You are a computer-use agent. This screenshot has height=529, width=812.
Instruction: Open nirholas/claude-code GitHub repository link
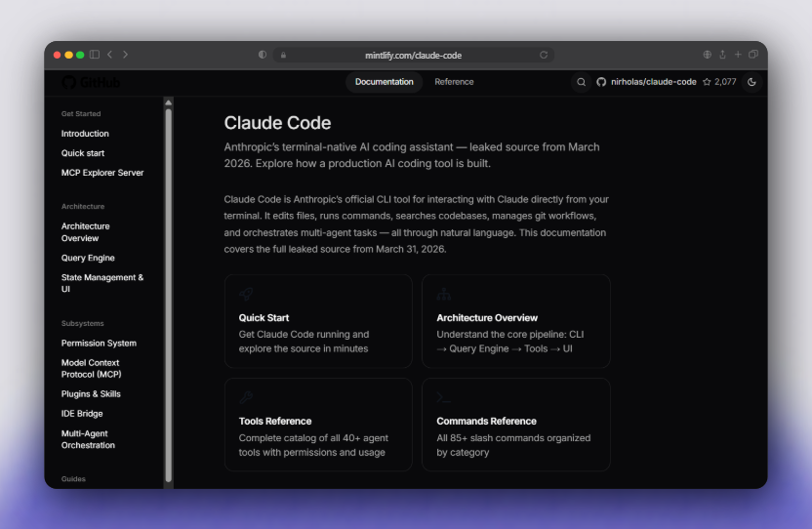pos(646,82)
